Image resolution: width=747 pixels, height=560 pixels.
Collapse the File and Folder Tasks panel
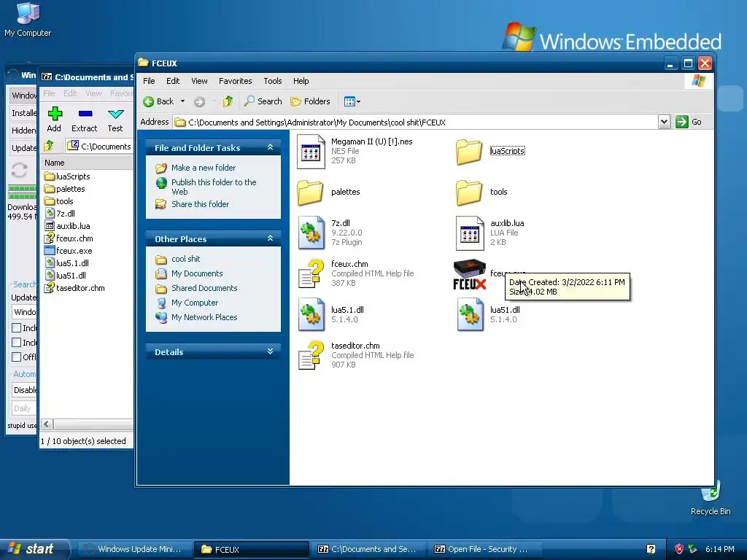click(270, 147)
